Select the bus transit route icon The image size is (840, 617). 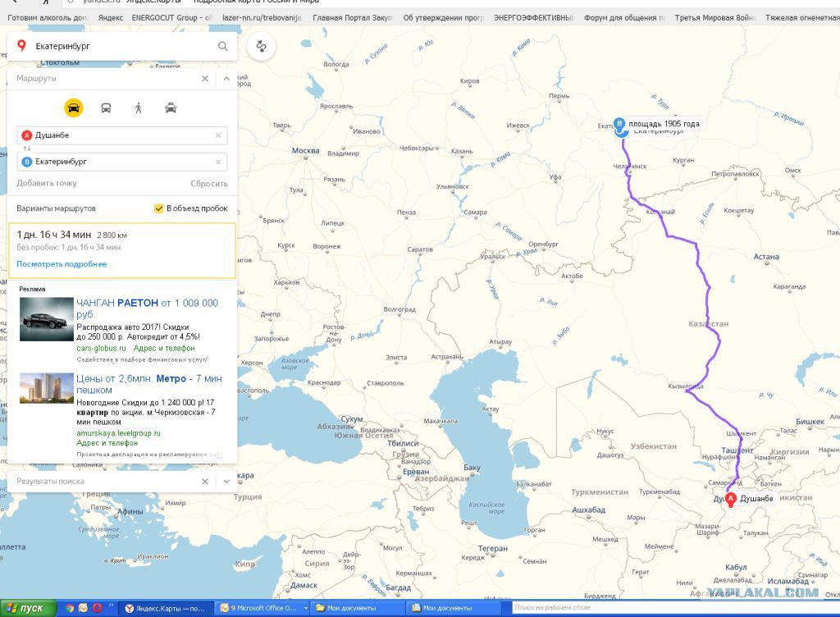click(x=106, y=108)
